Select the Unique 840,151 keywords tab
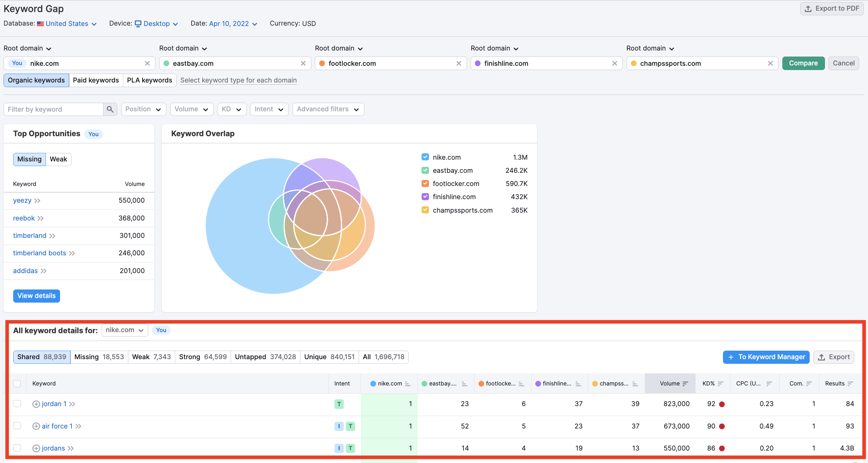 click(329, 357)
